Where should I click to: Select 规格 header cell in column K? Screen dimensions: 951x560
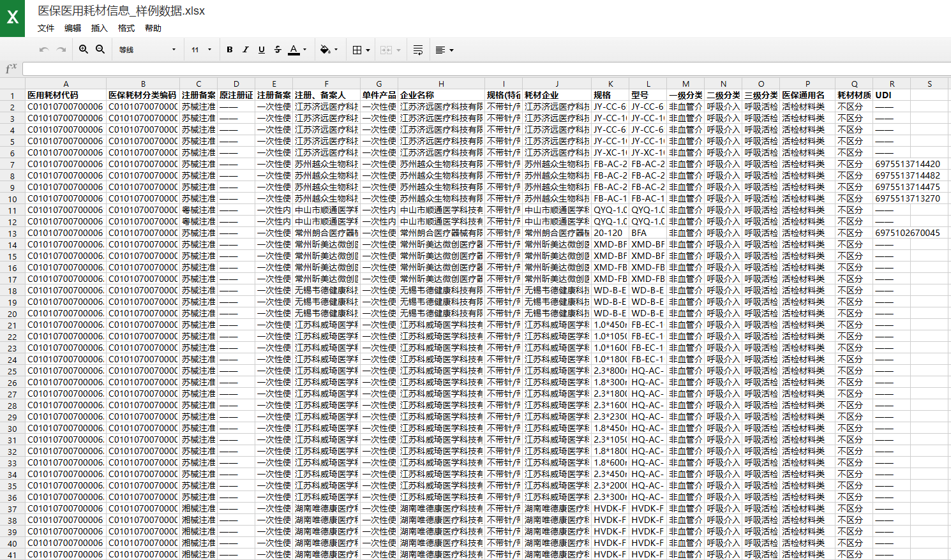(610, 95)
